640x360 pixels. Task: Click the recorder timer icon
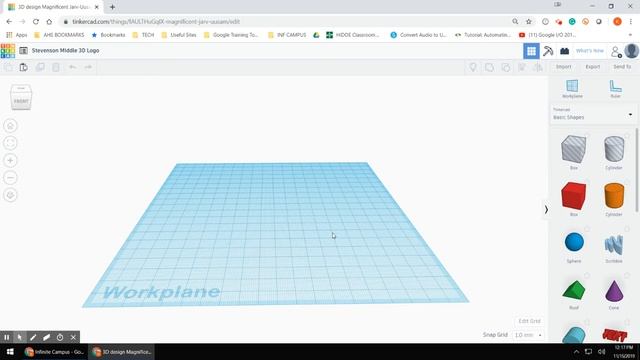coord(60,337)
